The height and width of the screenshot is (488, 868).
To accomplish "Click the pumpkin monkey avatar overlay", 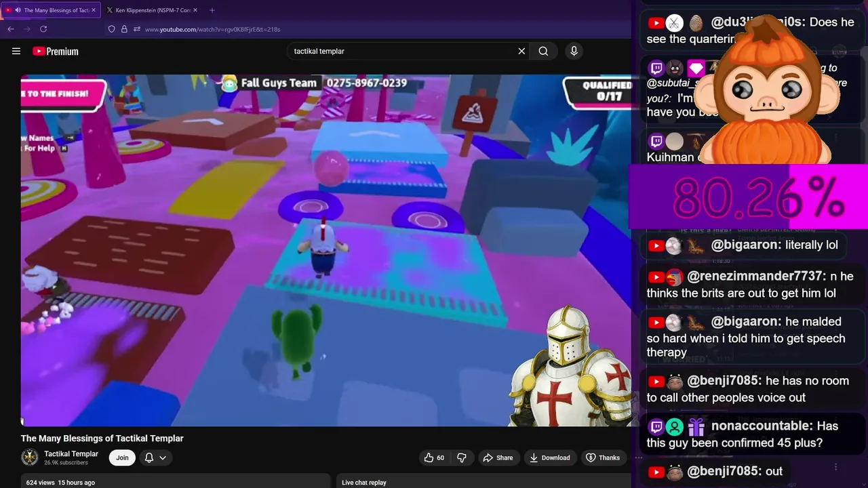I will tap(768, 90).
